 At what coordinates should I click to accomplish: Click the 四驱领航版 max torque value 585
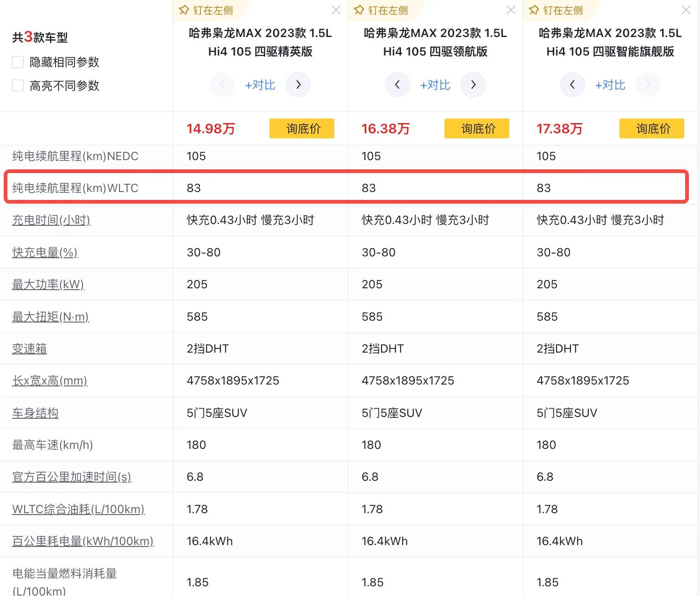click(x=372, y=317)
